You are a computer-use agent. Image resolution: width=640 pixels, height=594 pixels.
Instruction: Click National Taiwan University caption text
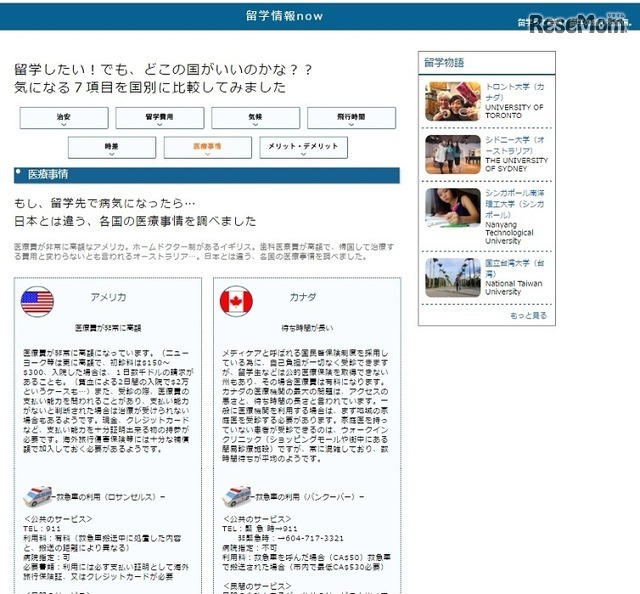[x=514, y=287]
